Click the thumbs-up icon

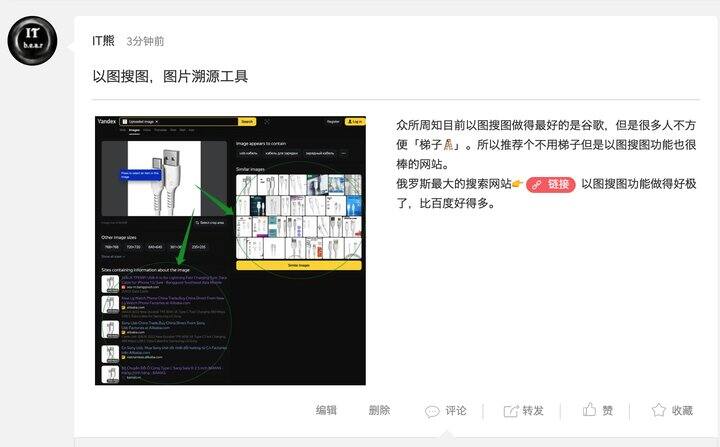click(x=590, y=409)
